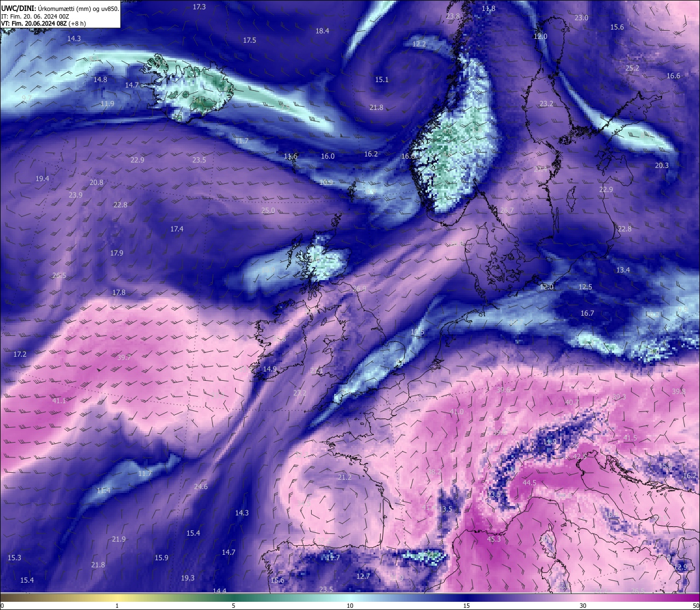Click the 20.3 value on the map
The image size is (700, 610).
(662, 165)
